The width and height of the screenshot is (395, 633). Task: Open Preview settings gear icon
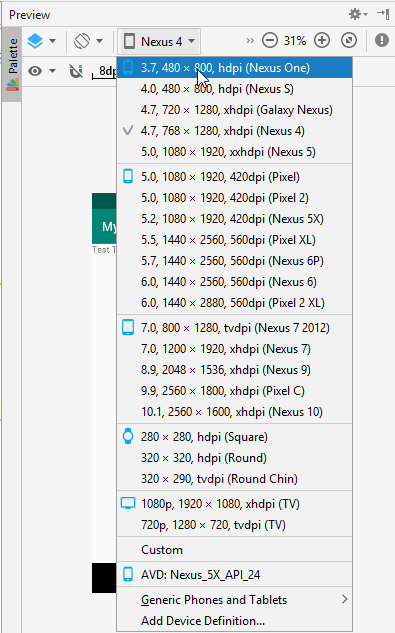click(355, 15)
